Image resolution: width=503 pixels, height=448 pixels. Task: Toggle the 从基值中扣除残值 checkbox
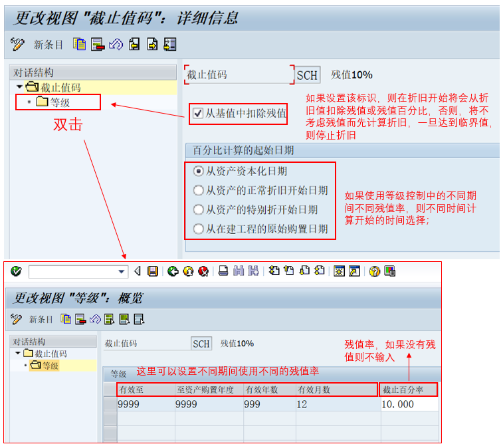(197, 113)
